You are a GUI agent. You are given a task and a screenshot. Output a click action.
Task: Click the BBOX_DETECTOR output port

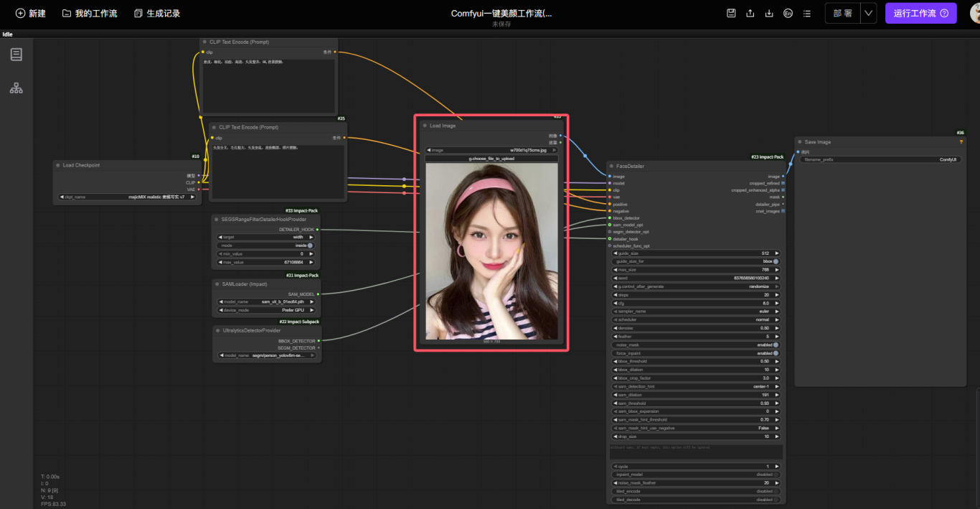[318, 341]
